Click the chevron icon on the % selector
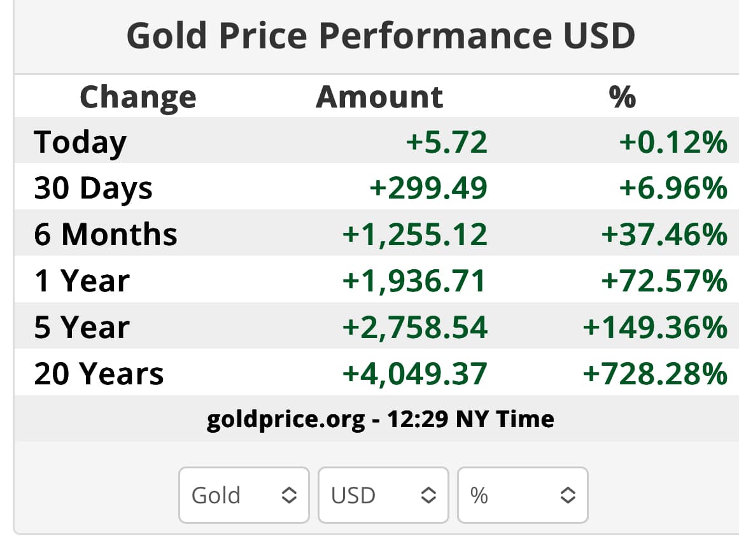Screen dimensions: 739x560 point(568,495)
